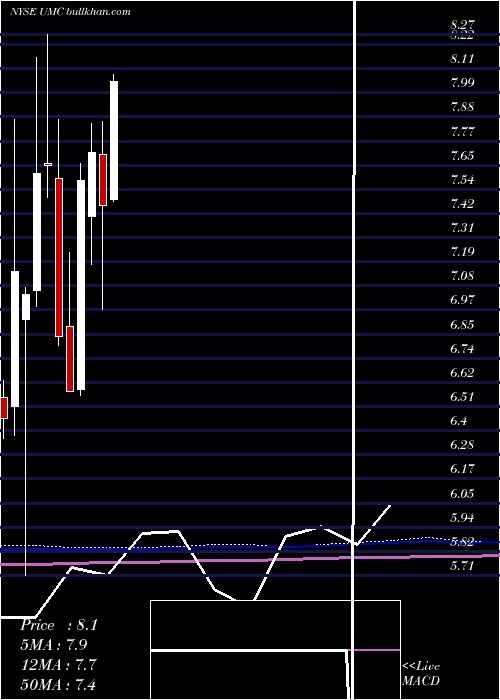Select the 8.27 price axis label
500x700 pixels.
(x=462, y=25)
